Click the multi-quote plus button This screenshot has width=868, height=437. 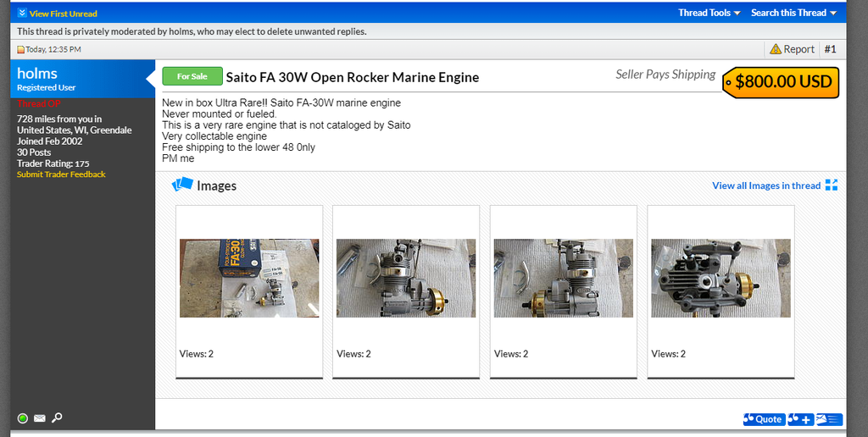click(800, 419)
